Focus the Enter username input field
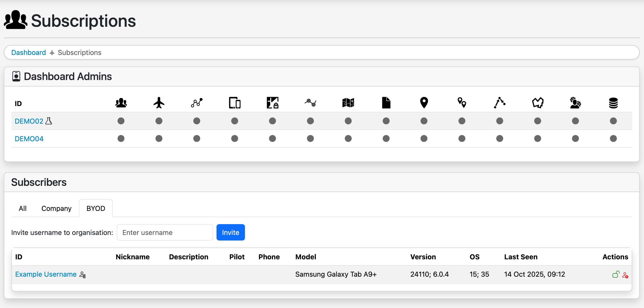This screenshot has height=308, width=644. pos(165,232)
